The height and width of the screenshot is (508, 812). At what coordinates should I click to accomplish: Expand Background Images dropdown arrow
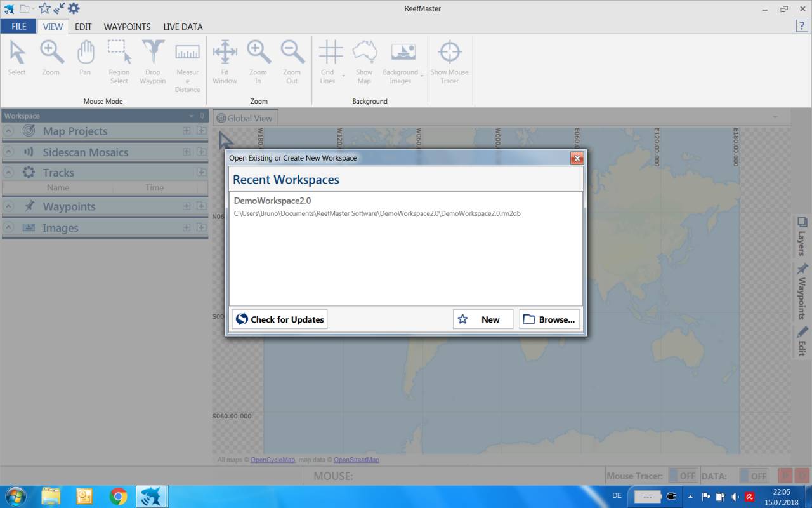[422, 76]
